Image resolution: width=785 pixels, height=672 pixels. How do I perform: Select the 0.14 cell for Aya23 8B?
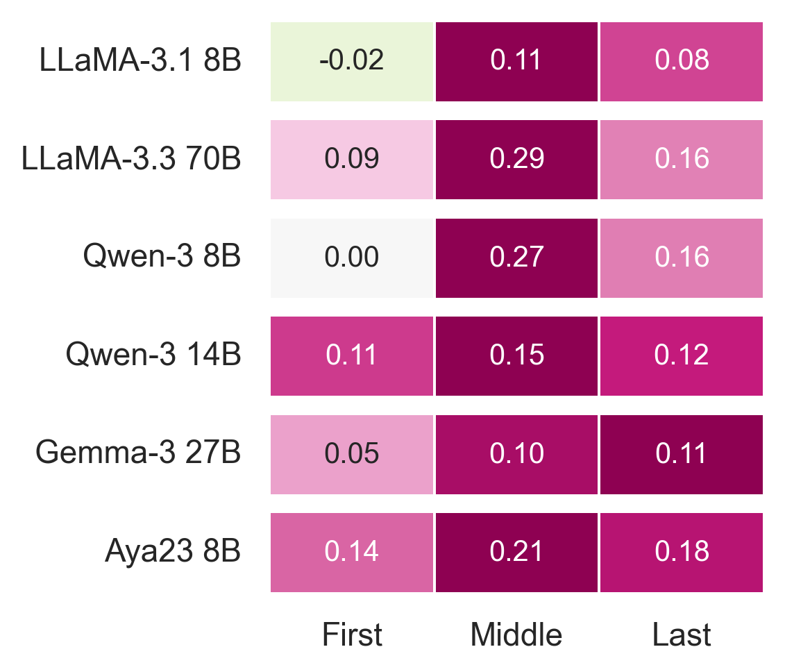point(352,553)
